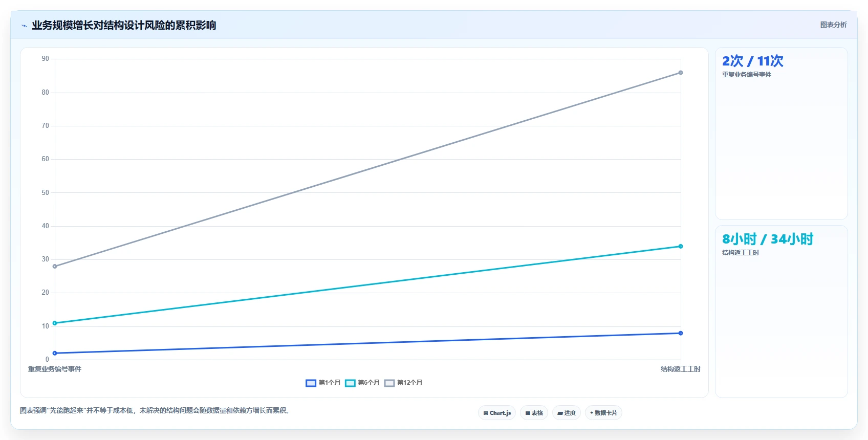The image size is (868, 440).
Task: Click the 重复业务编号事件 card caption
Action: pos(746,75)
